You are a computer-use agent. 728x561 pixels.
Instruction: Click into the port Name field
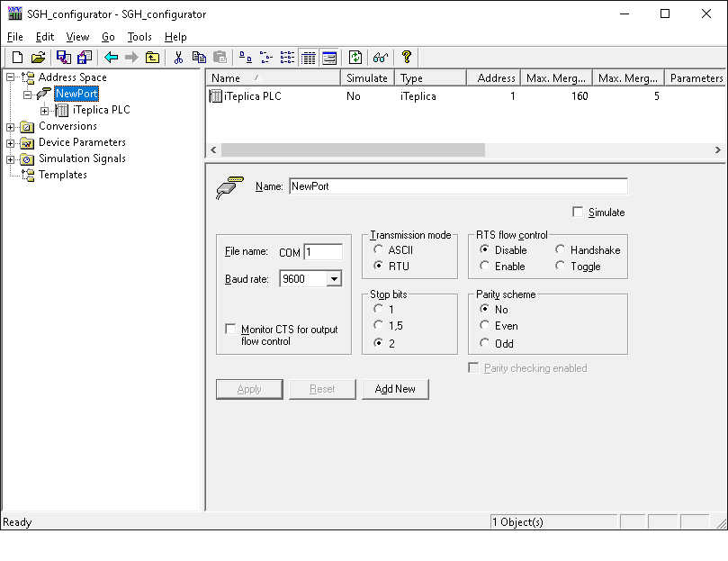458,185
